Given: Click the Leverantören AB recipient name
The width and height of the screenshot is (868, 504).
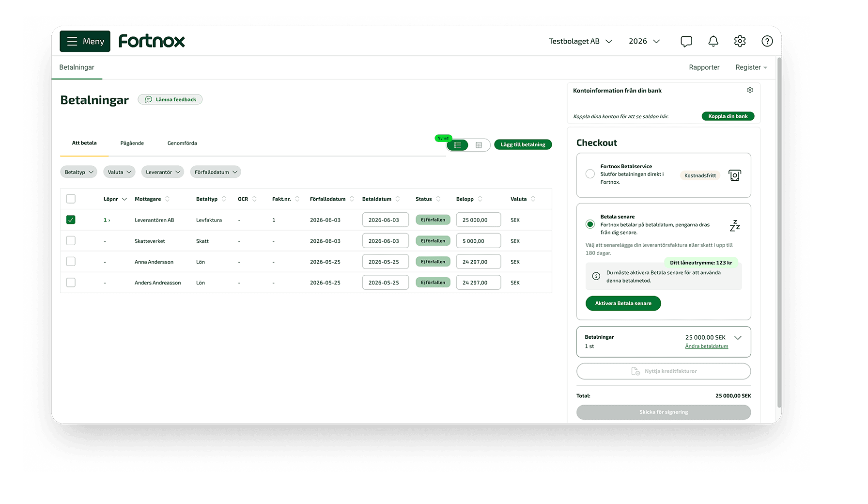Looking at the screenshot, I should pos(154,220).
